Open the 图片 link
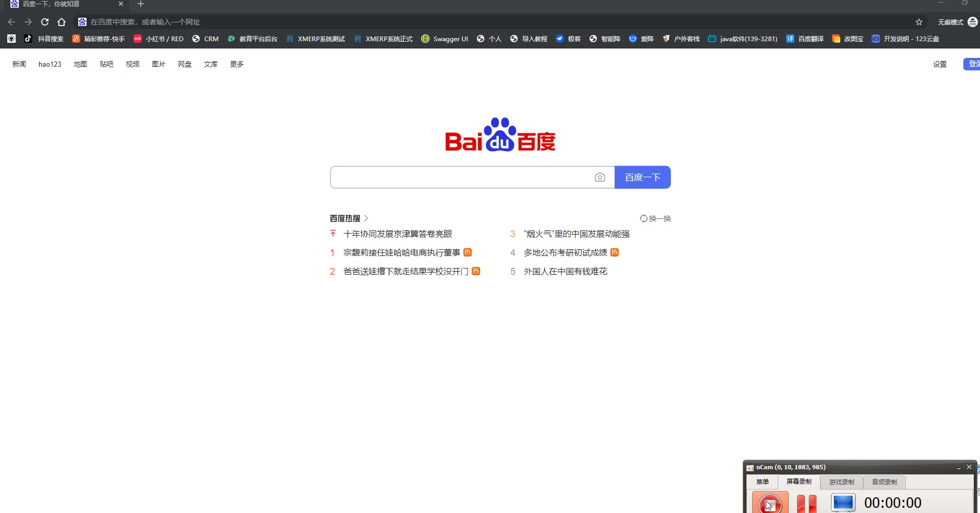 pyautogui.click(x=158, y=64)
